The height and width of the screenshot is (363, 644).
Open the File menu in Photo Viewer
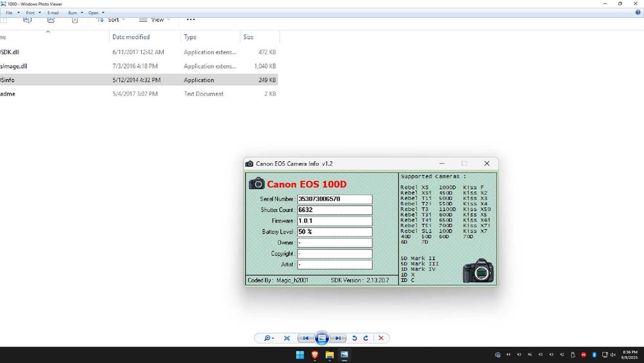[9, 13]
